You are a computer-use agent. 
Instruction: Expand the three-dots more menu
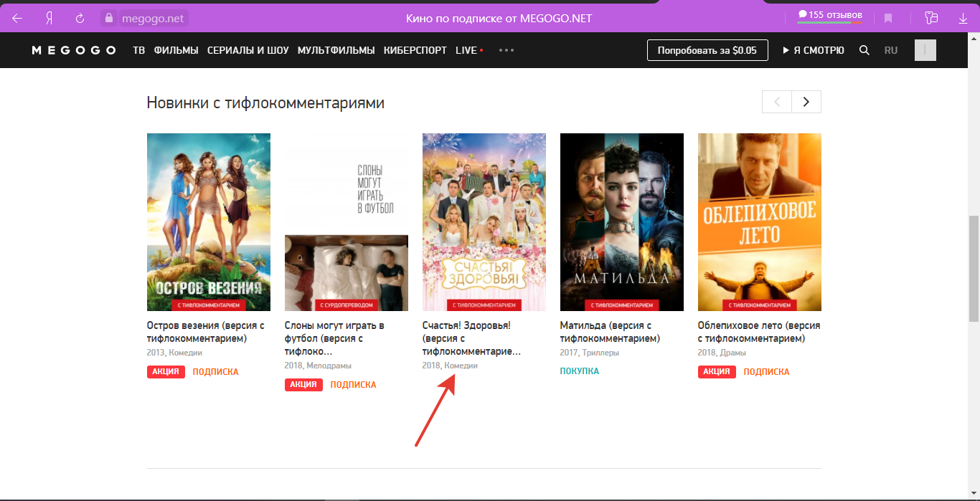coord(507,50)
